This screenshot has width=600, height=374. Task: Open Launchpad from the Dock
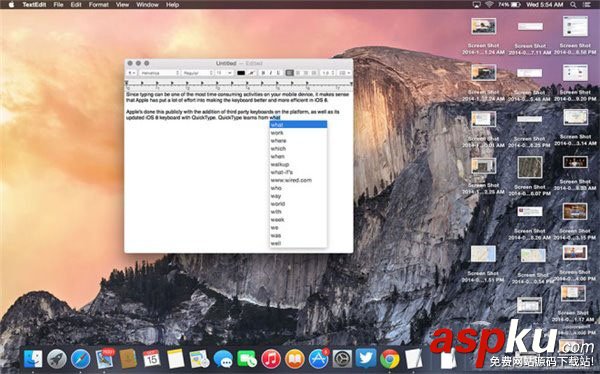[x=57, y=359]
